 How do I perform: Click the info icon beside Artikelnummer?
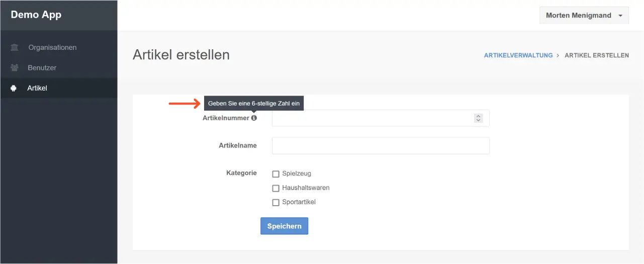tap(254, 118)
